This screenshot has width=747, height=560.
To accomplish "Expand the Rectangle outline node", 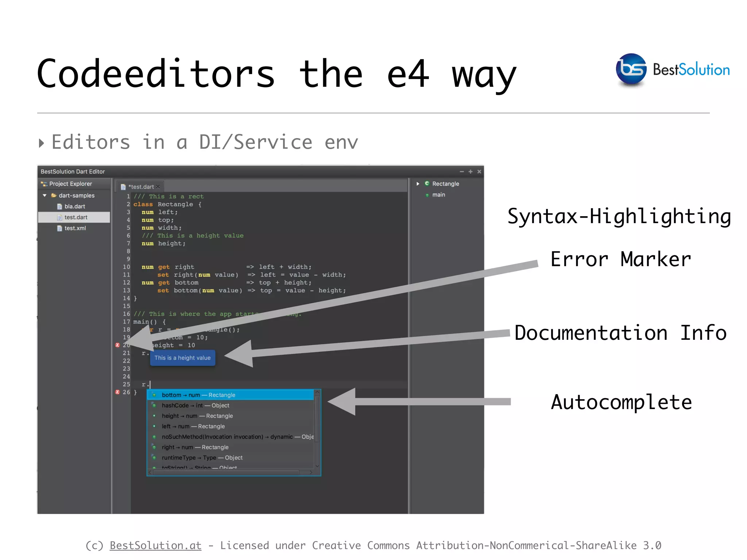I will (418, 184).
